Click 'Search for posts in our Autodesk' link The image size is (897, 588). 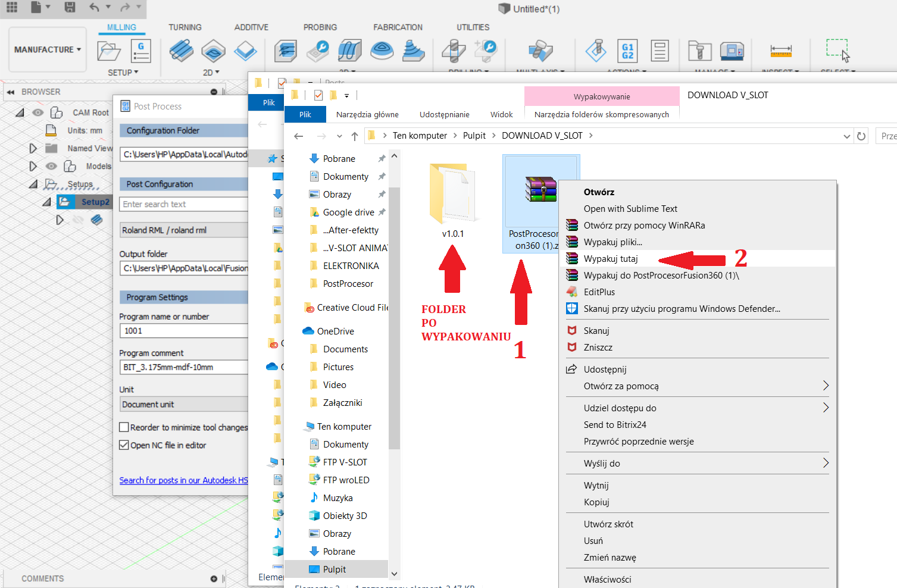[183, 480]
